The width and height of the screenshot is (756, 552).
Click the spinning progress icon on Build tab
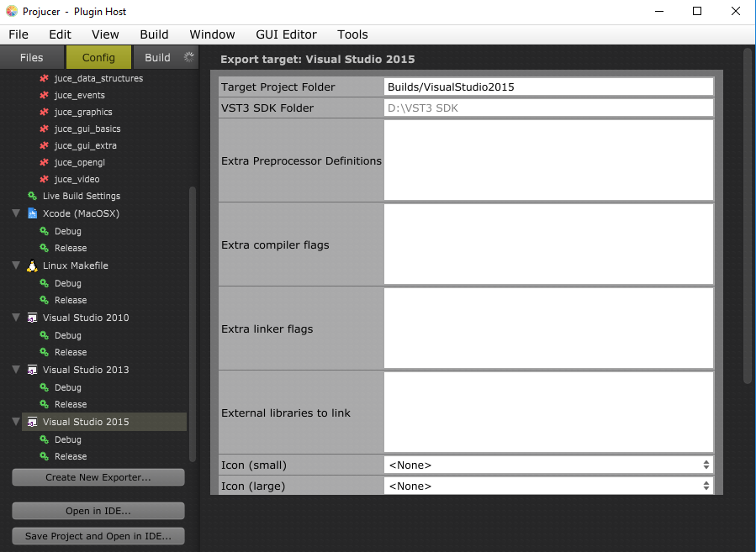tap(189, 57)
